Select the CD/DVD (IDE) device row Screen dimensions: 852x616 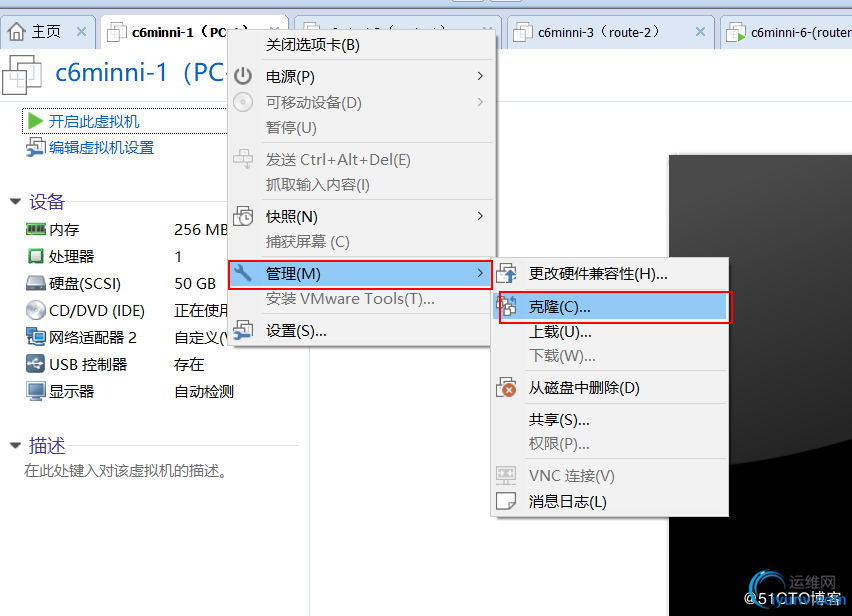(x=126, y=310)
